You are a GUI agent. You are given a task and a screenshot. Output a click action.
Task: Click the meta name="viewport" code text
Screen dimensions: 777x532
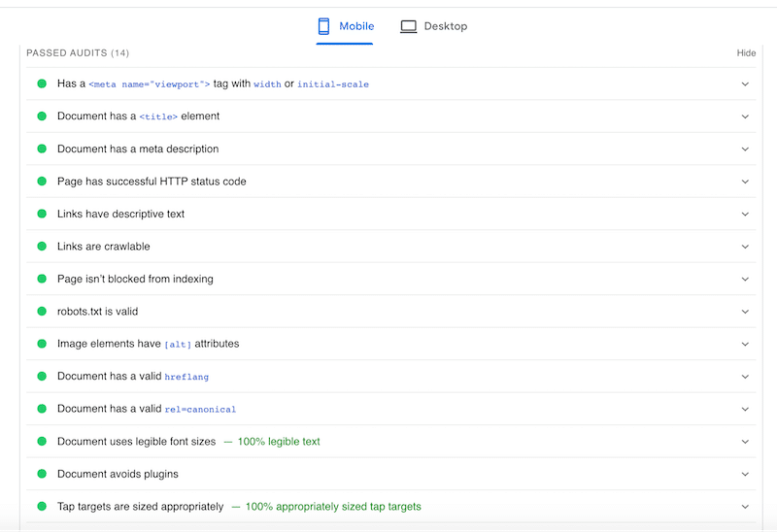150,84
